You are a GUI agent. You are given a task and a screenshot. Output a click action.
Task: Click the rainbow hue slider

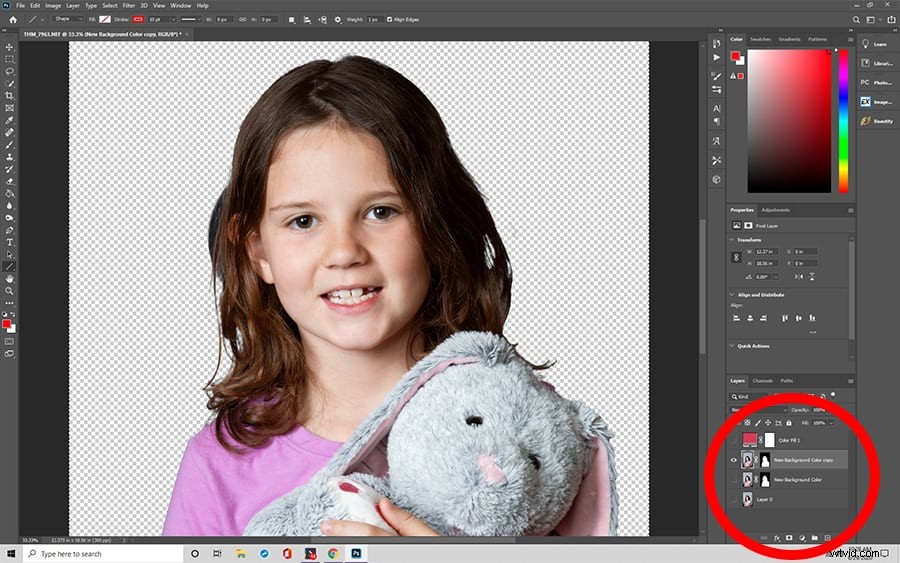(843, 121)
